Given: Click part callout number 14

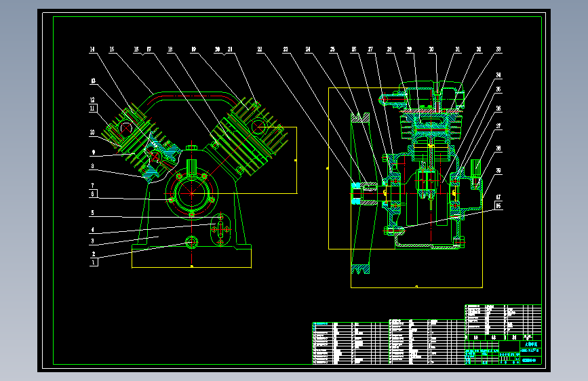Looking at the screenshot, I should pos(92,49).
